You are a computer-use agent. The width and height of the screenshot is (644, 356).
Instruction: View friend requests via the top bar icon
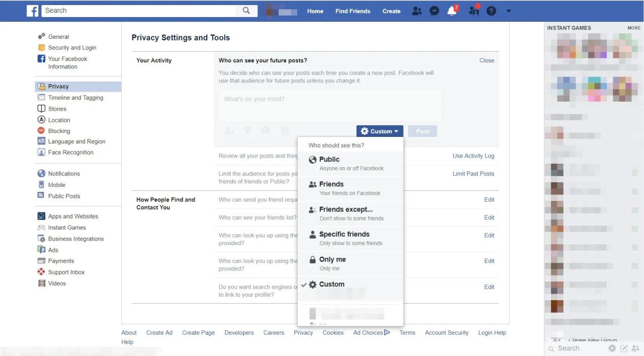pos(417,11)
